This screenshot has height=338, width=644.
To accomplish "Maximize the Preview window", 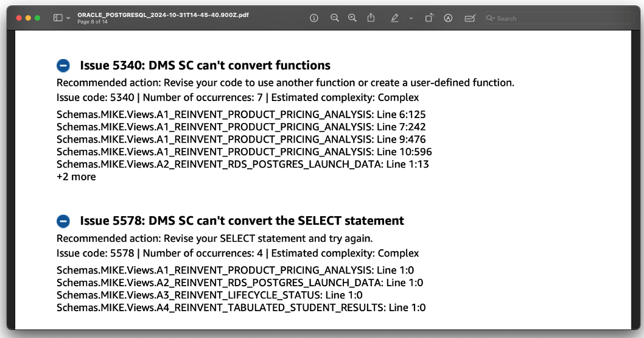I will [x=37, y=18].
